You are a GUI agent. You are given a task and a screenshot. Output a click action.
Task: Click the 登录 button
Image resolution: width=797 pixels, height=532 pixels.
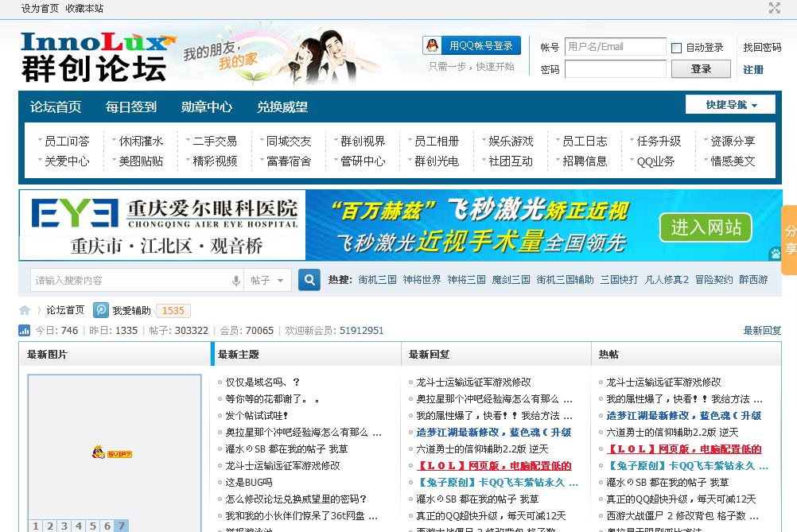(701, 69)
